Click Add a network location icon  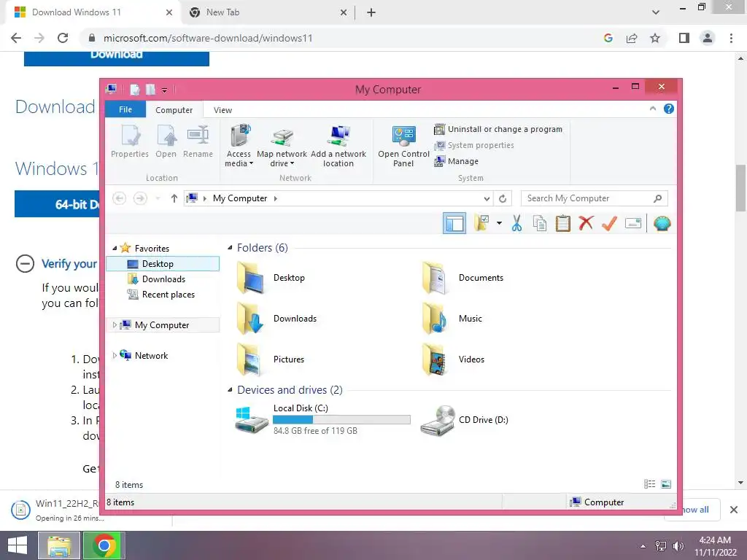338,145
